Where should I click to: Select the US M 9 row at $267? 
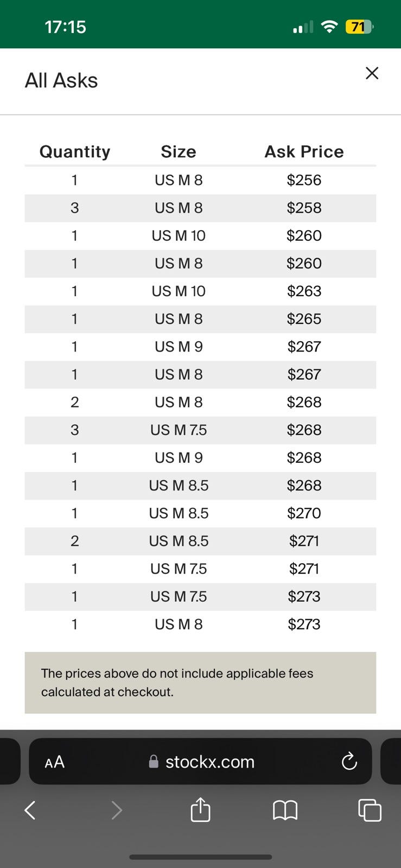(200, 347)
